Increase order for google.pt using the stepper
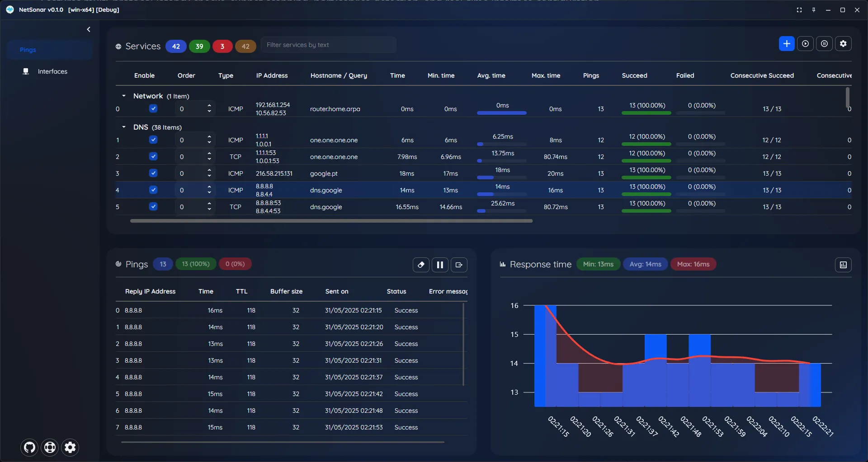Screen dimensions: 868x462 tap(209, 171)
